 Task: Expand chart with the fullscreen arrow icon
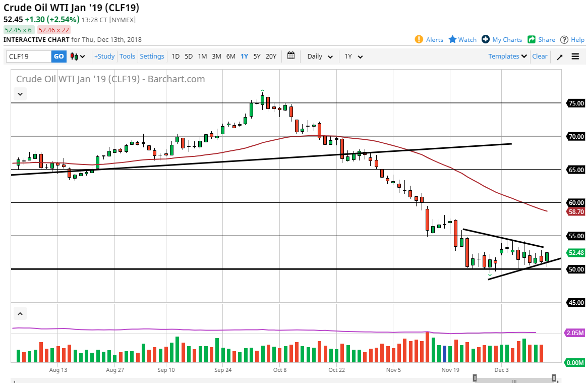pos(559,57)
